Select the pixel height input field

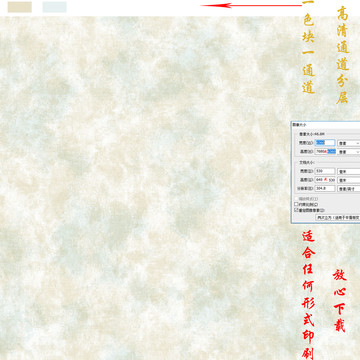[325, 151]
